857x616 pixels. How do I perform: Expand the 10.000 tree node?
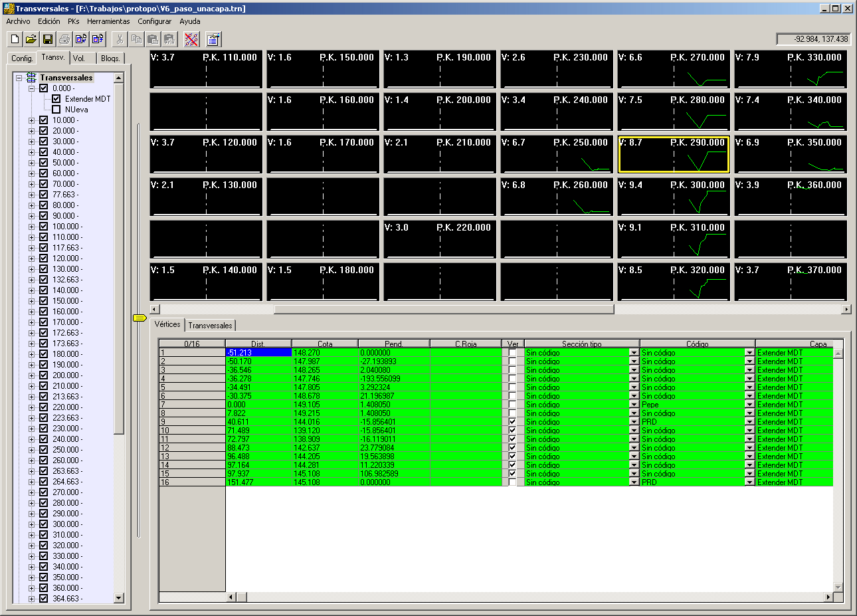31,120
